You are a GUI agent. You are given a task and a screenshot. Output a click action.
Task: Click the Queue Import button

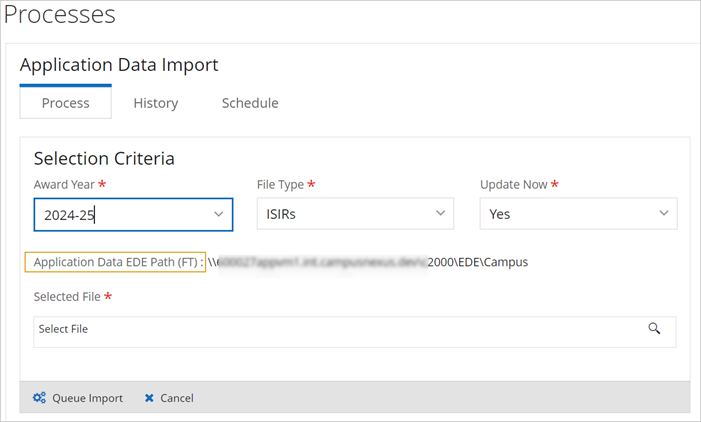click(78, 398)
